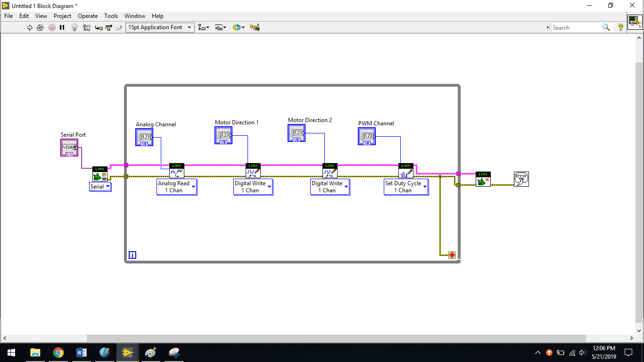Click the Abort Execution stop button
This screenshot has width=644, height=362.
(52, 27)
